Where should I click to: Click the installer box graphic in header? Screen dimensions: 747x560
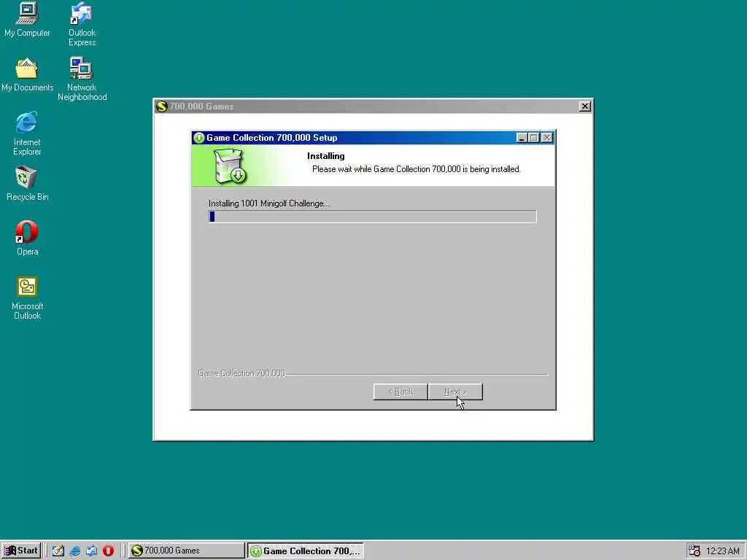click(x=230, y=166)
